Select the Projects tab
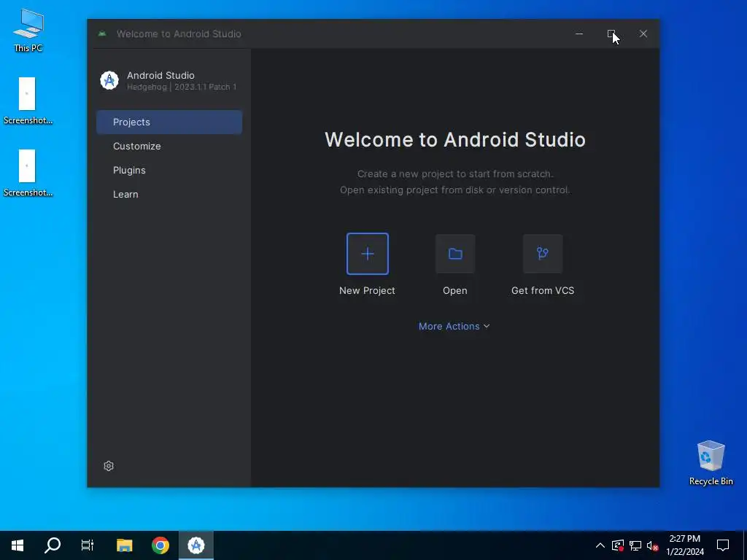The width and height of the screenshot is (747, 560). pyautogui.click(x=169, y=122)
